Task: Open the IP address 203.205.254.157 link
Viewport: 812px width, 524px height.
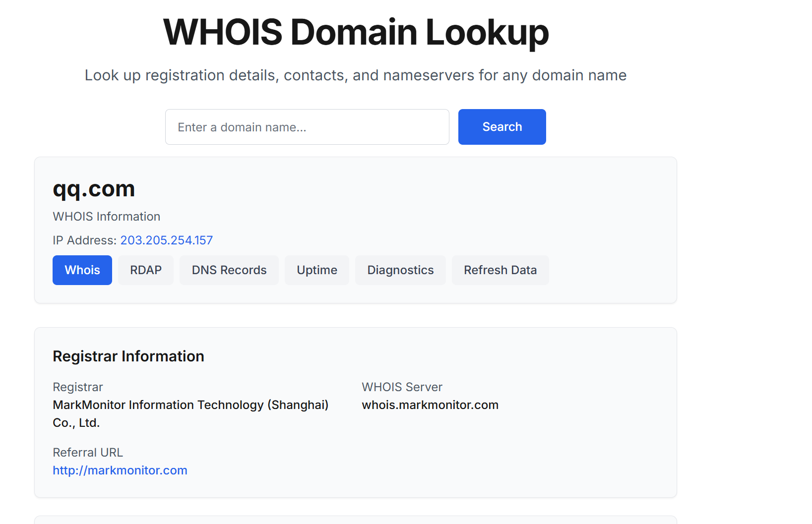Action: [166, 240]
